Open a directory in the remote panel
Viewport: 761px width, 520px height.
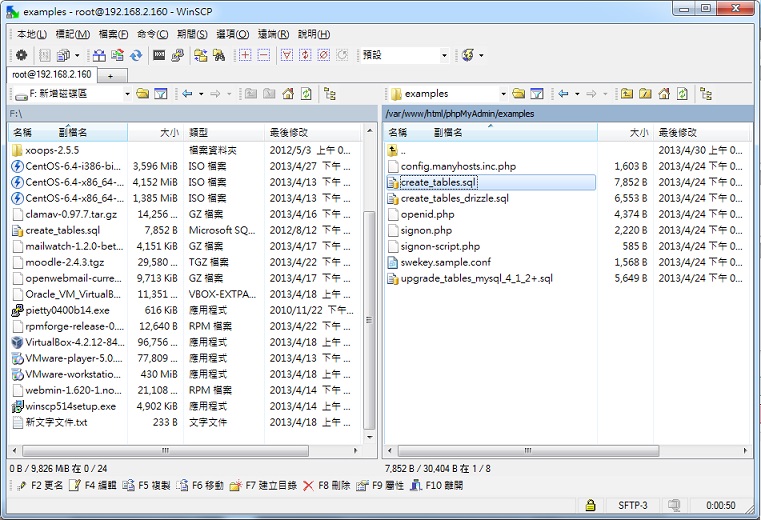[x=518, y=94]
